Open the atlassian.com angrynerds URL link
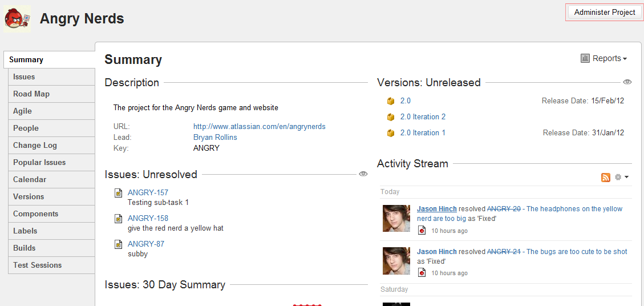644x306 pixels. point(259,127)
